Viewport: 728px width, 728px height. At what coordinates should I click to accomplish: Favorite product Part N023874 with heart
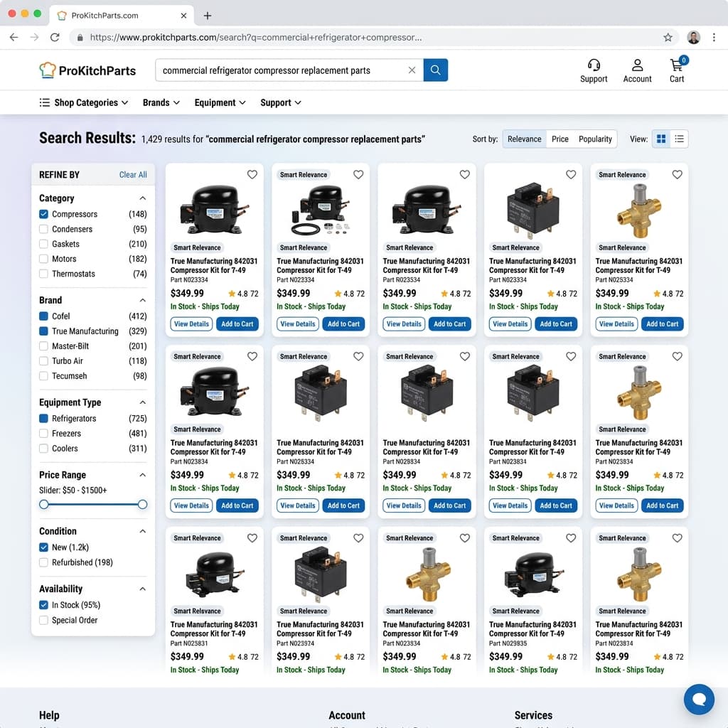click(x=678, y=537)
